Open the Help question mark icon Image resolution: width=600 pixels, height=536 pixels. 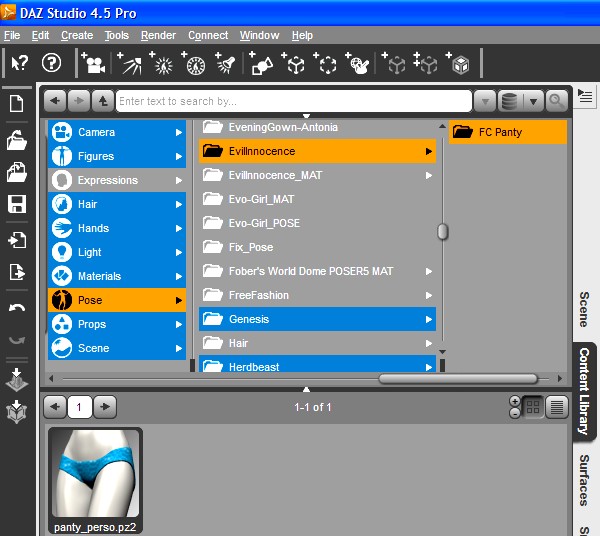51,63
